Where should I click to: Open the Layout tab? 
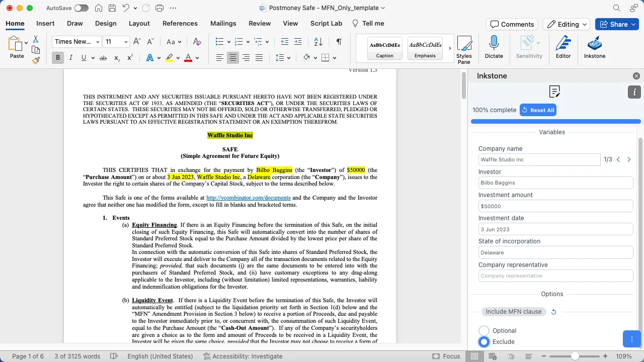coord(139,23)
